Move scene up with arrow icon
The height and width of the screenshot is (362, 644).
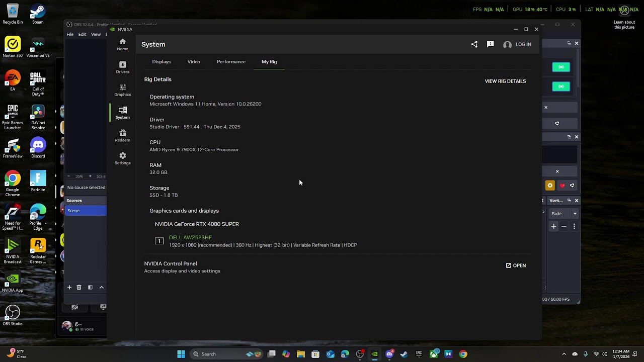click(x=102, y=288)
